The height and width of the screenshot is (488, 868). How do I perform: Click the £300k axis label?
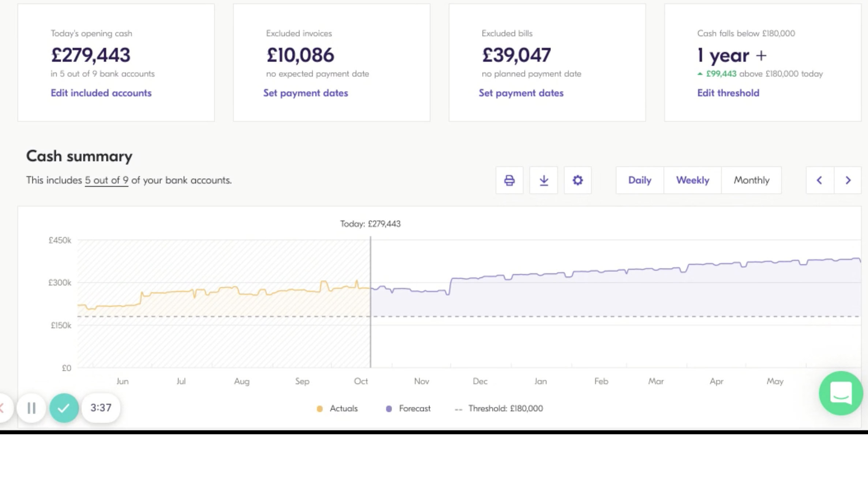pyautogui.click(x=60, y=283)
